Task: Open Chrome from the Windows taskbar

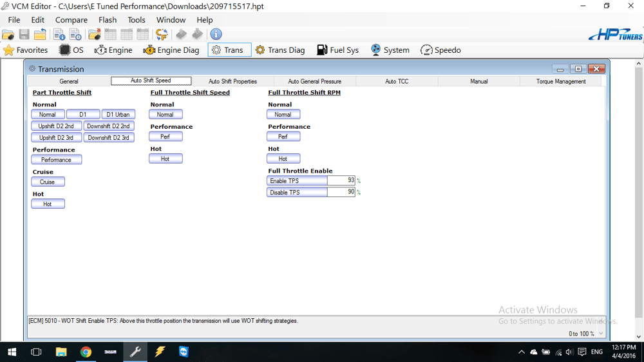Action: (x=86, y=352)
